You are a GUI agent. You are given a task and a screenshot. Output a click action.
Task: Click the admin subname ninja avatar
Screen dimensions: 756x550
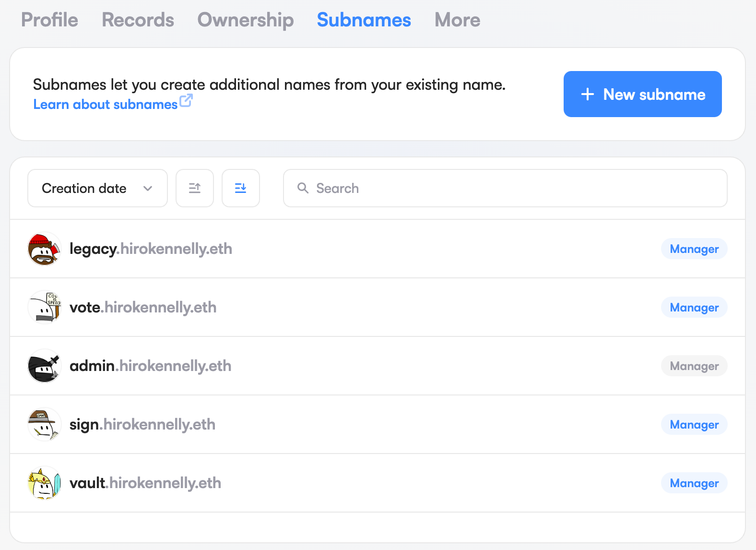tap(45, 366)
